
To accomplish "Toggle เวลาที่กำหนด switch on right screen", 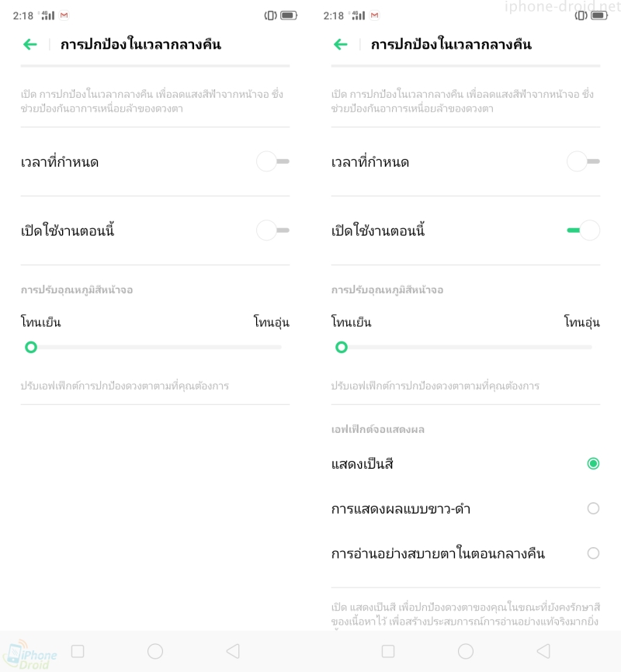I will coord(583,161).
